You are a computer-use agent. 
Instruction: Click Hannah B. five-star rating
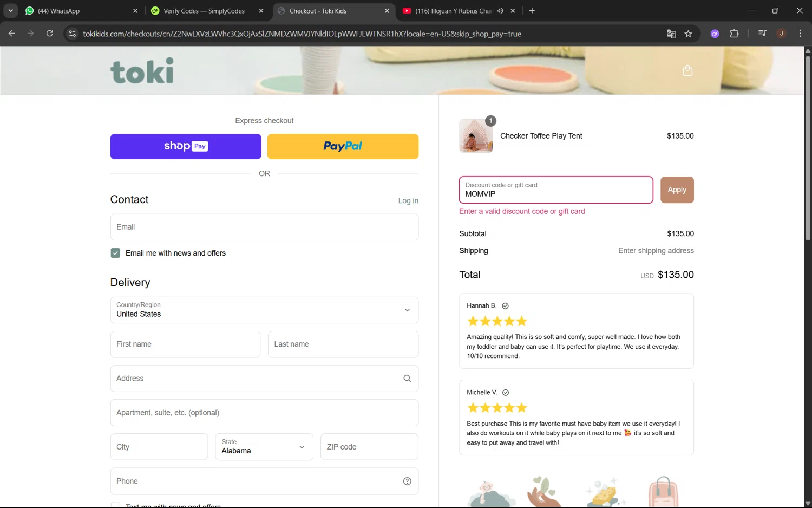click(497, 321)
